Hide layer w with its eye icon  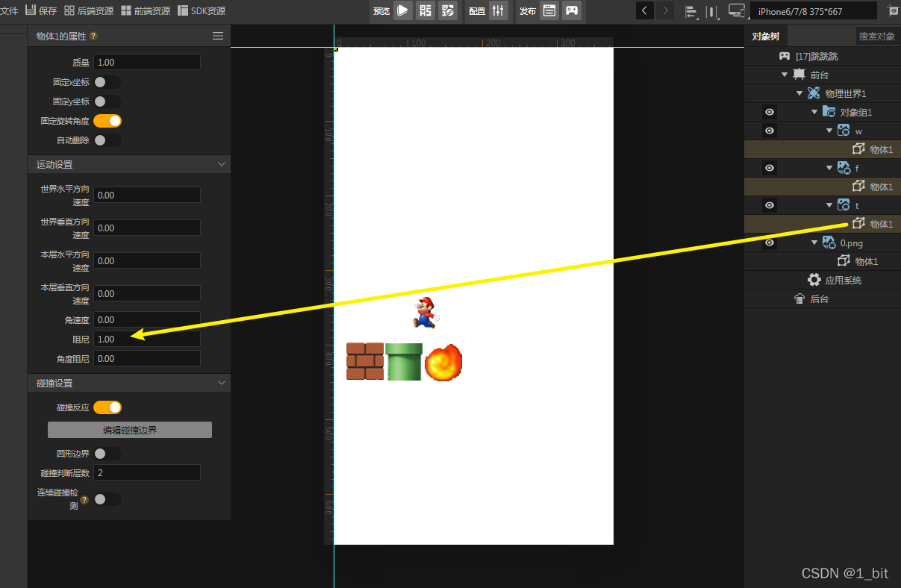pyautogui.click(x=770, y=131)
